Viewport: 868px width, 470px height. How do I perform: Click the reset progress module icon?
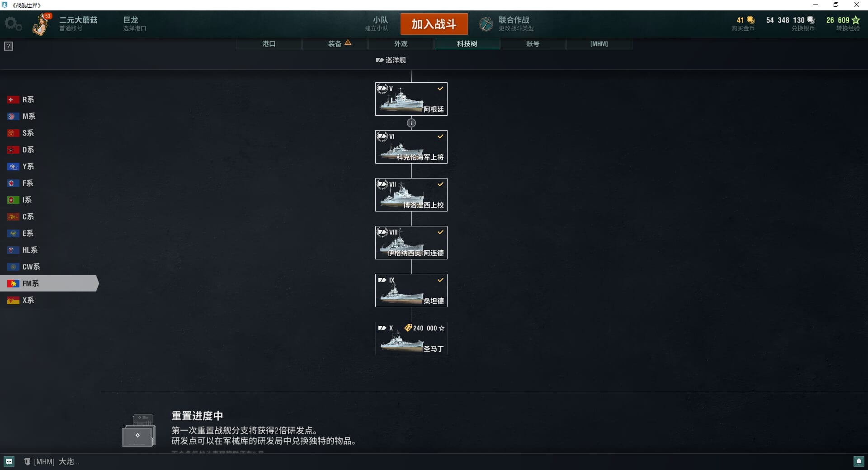[139, 430]
